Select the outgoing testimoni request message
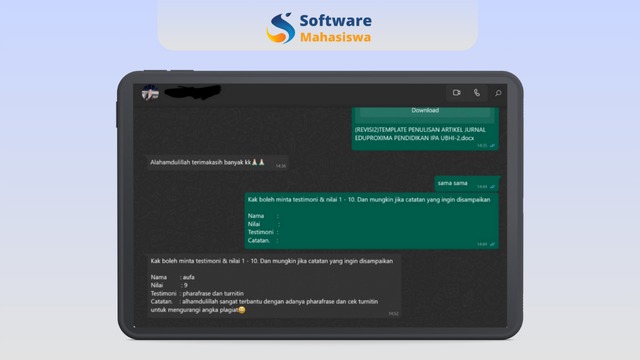Screen dimensions: 640x360 point(371,221)
